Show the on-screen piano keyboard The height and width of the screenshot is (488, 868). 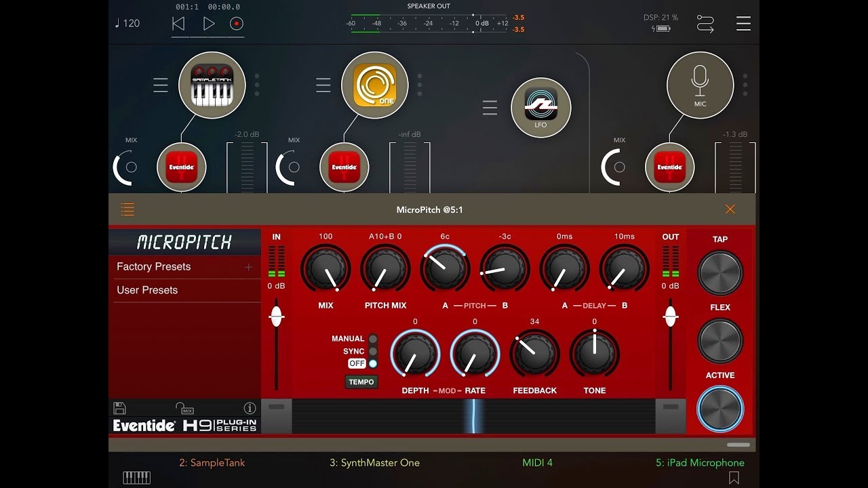point(136,478)
